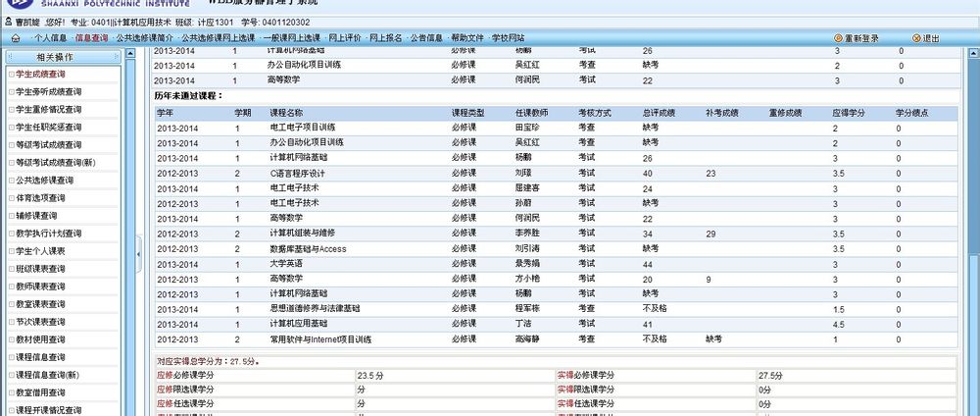Click the 计算机应用基础 course name
The width and height of the screenshot is (980, 416).
pos(299,324)
